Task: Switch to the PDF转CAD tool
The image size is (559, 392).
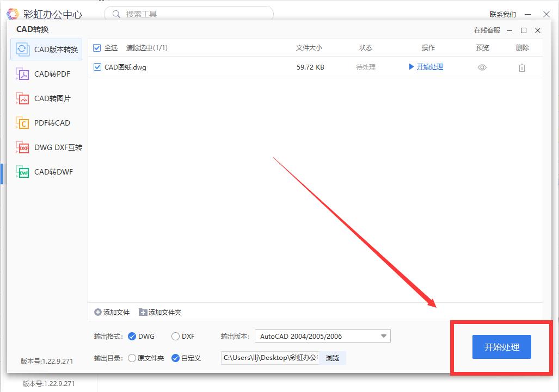Action: (x=48, y=123)
